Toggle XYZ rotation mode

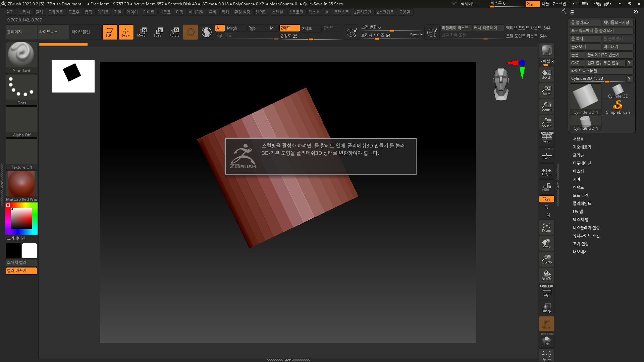coord(546,199)
